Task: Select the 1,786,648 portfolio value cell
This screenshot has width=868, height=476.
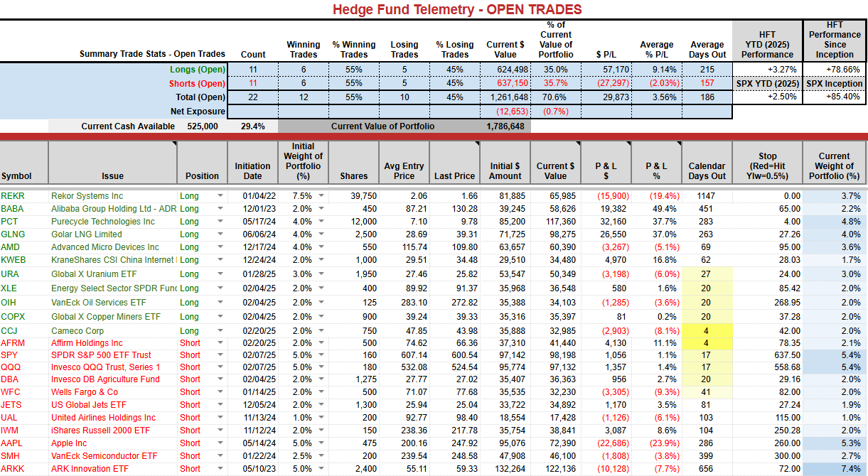Action: 505,126
